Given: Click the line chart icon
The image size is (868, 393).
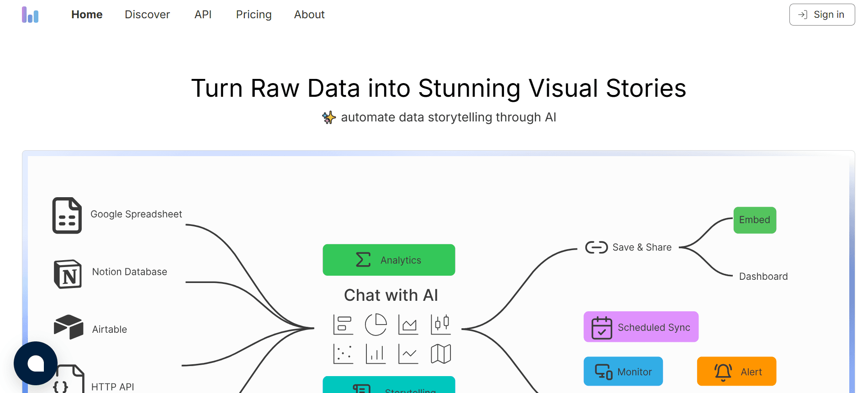Looking at the screenshot, I should click(408, 353).
